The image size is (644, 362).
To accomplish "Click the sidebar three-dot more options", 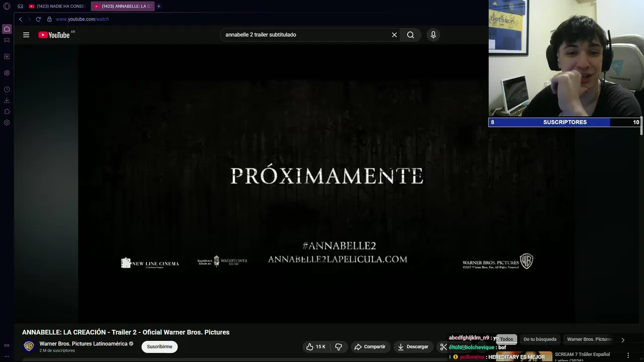I will pos(7,356).
